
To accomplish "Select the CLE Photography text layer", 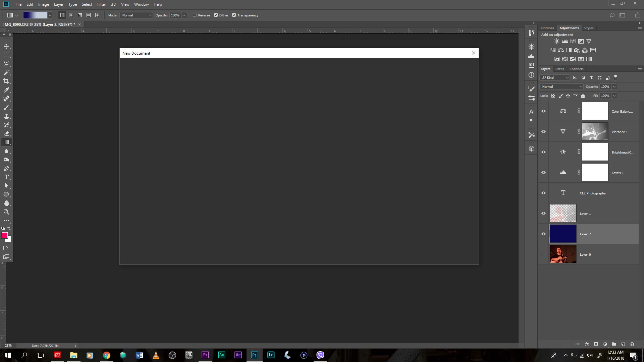I will click(x=593, y=193).
